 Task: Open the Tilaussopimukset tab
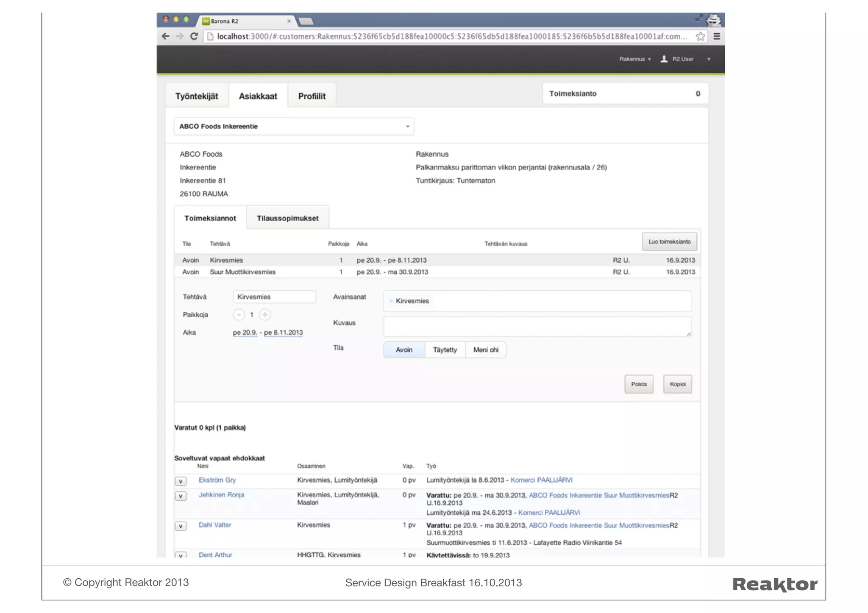coord(287,218)
